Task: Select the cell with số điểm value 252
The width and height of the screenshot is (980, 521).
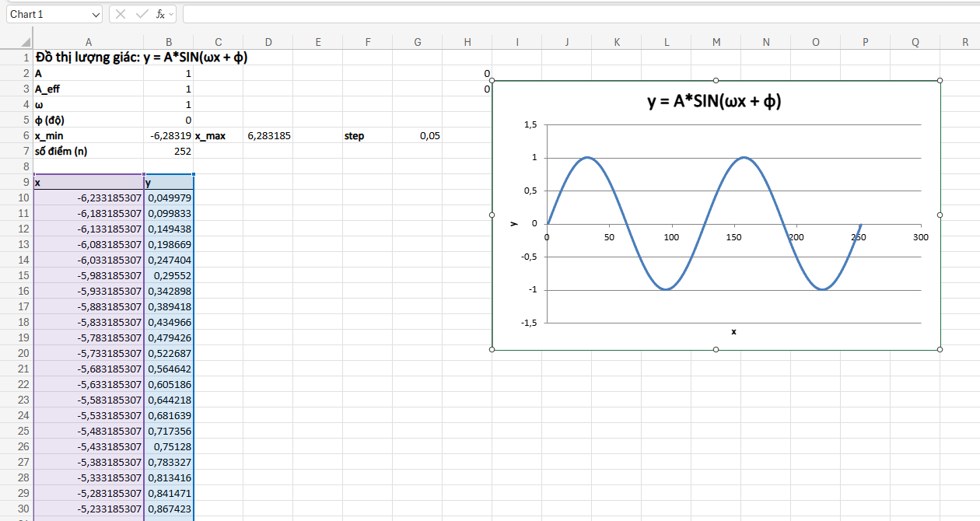Action: [x=169, y=151]
